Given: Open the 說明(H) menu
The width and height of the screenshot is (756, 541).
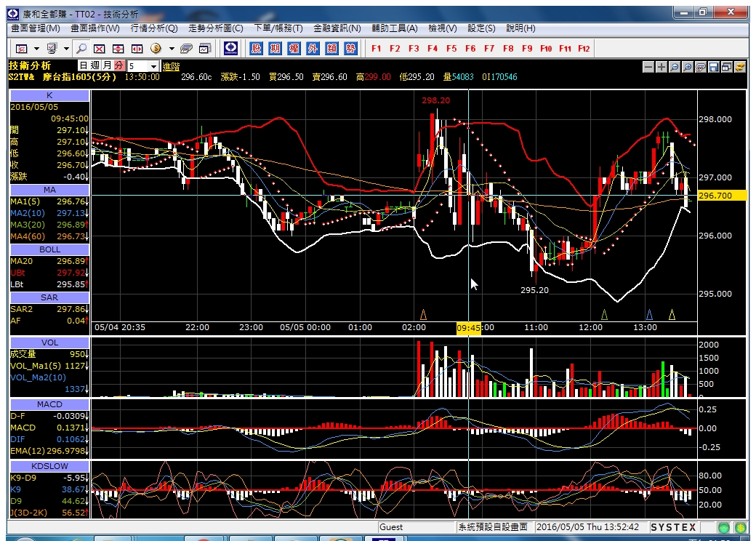Looking at the screenshot, I should pyautogui.click(x=520, y=28).
